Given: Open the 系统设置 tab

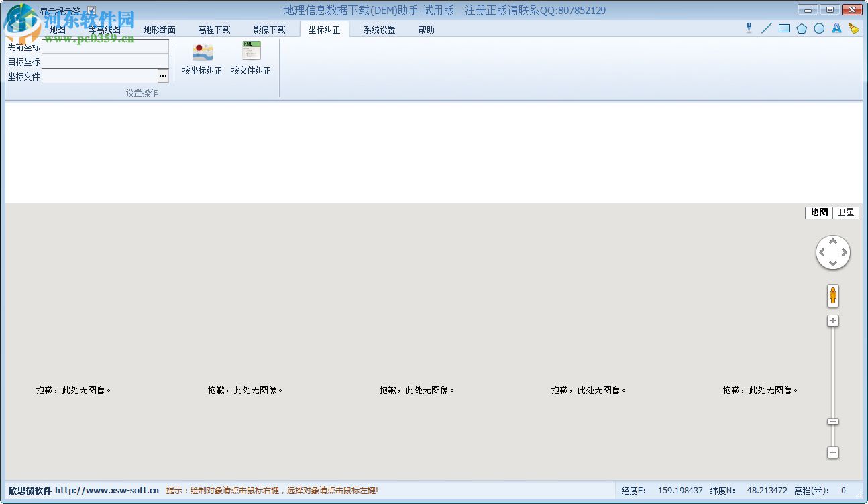Looking at the screenshot, I should tap(378, 30).
